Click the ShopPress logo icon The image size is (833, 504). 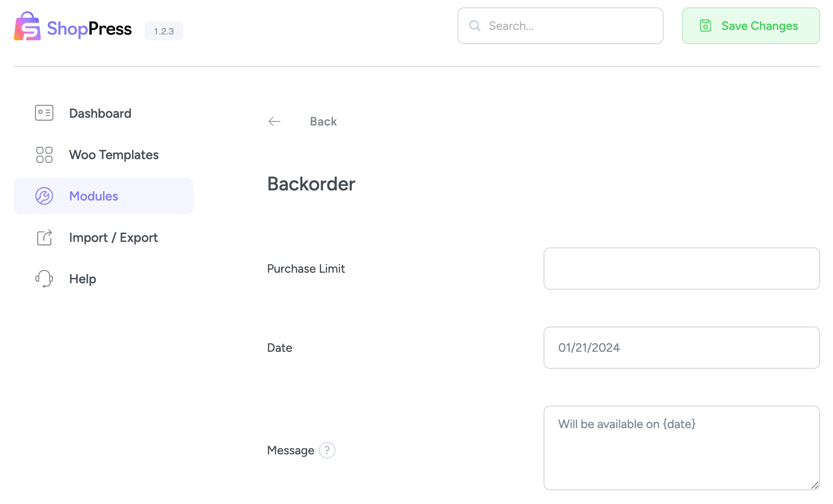(x=27, y=27)
